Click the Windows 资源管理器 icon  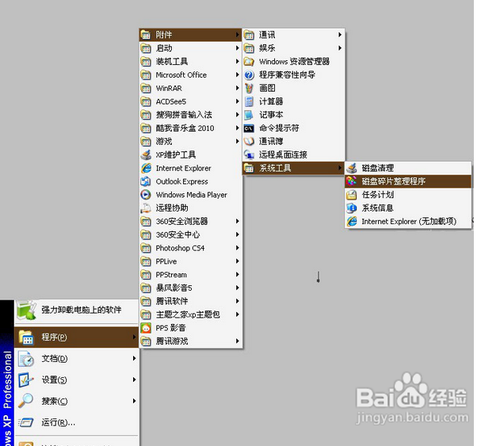249,61
